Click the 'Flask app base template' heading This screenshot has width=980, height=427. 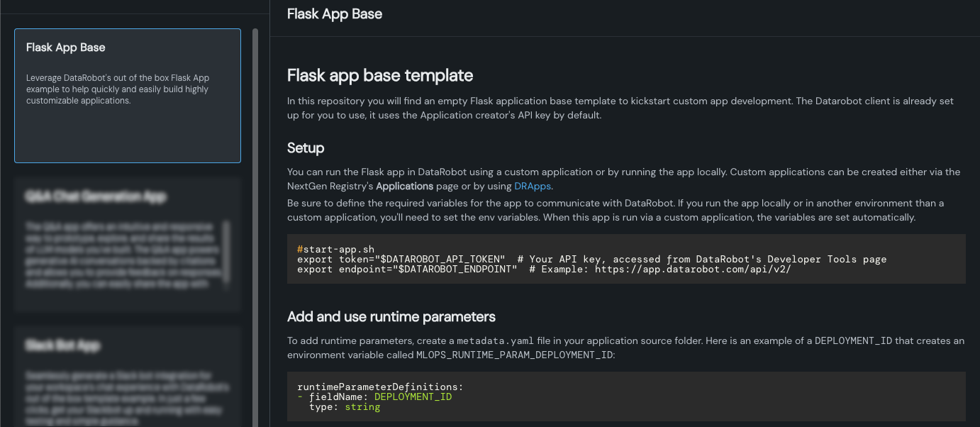379,75
